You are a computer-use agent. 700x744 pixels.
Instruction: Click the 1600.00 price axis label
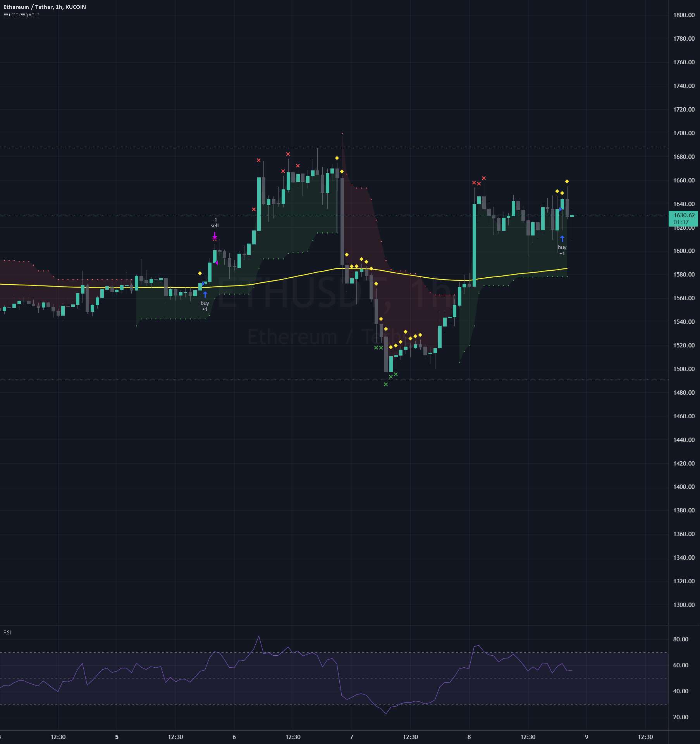[684, 251]
